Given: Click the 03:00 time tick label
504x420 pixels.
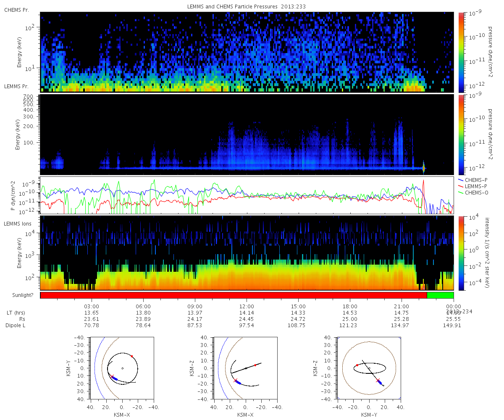Looking at the screenshot, I should [x=92, y=307].
